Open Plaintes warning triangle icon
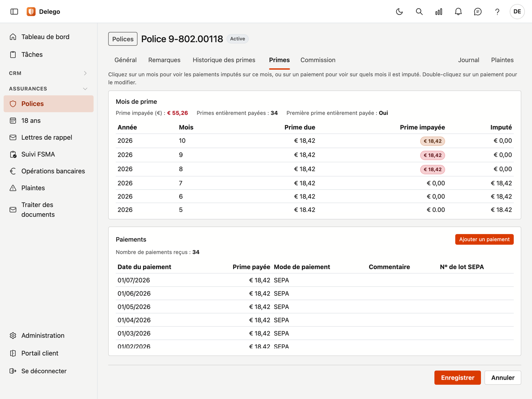The image size is (532, 399). (x=13, y=188)
